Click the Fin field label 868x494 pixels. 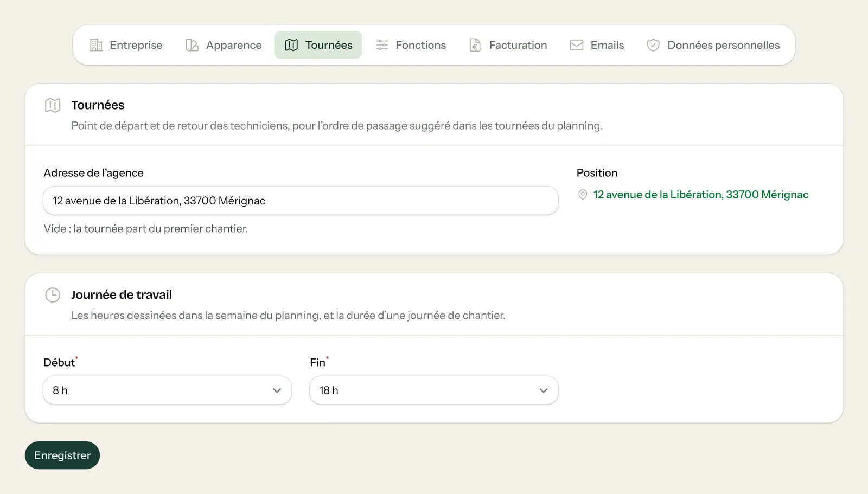(318, 363)
